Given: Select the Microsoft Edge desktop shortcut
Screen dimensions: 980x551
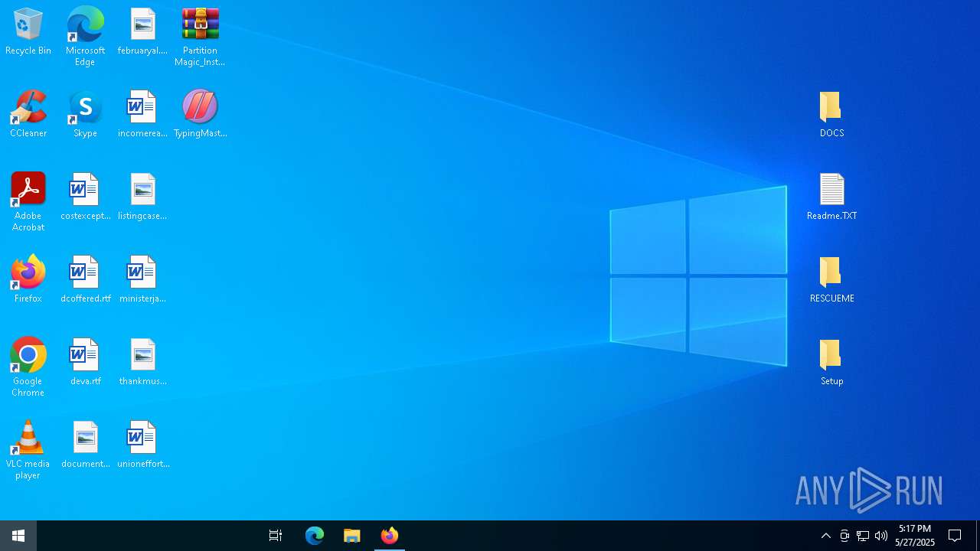Looking at the screenshot, I should click(85, 37).
